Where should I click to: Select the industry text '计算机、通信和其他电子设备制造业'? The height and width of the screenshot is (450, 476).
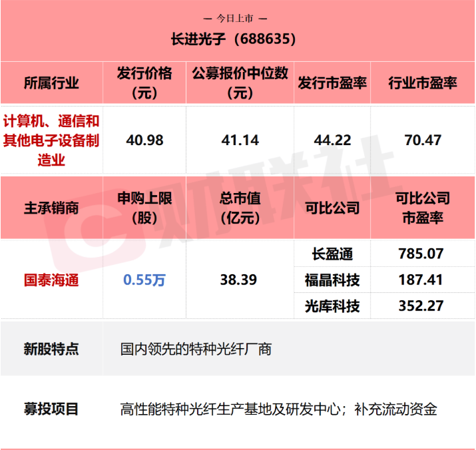(51, 140)
